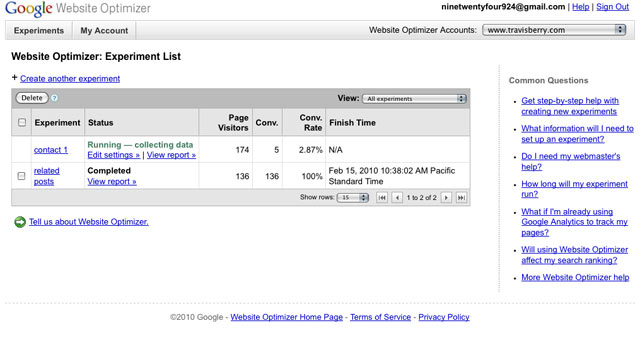This screenshot has height=364, width=640.
Task: Open the Show rows dropdown
Action: [353, 198]
